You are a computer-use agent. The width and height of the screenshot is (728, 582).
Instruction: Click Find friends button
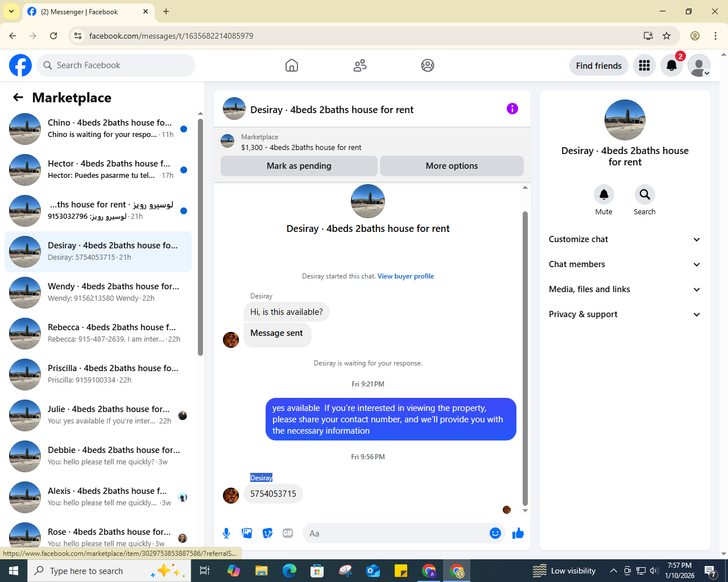[599, 65]
